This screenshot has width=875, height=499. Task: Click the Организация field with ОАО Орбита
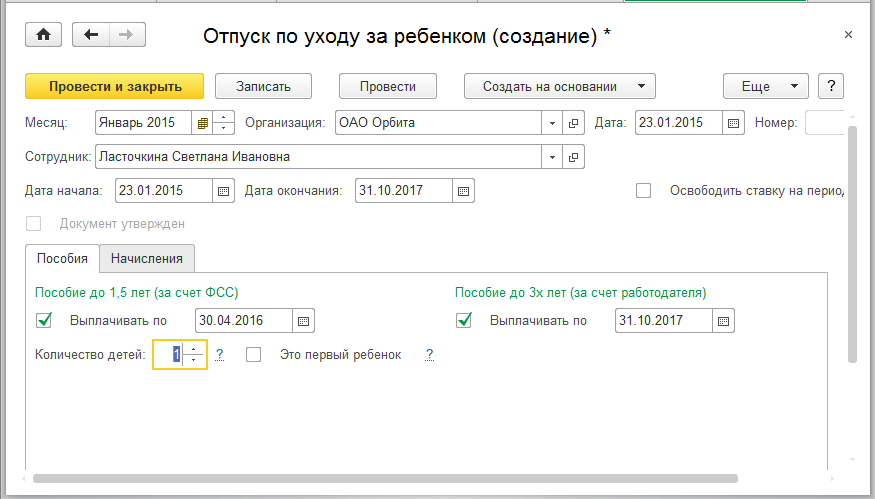439,123
